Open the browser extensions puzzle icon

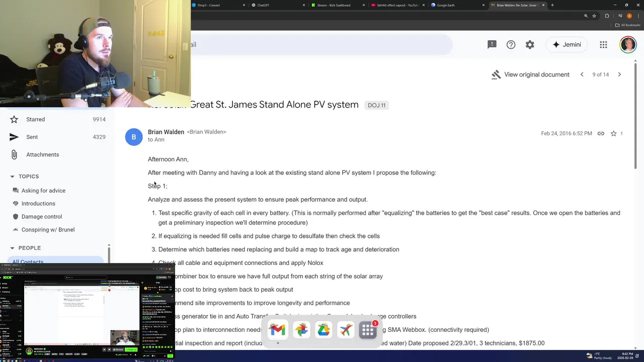tap(607, 16)
